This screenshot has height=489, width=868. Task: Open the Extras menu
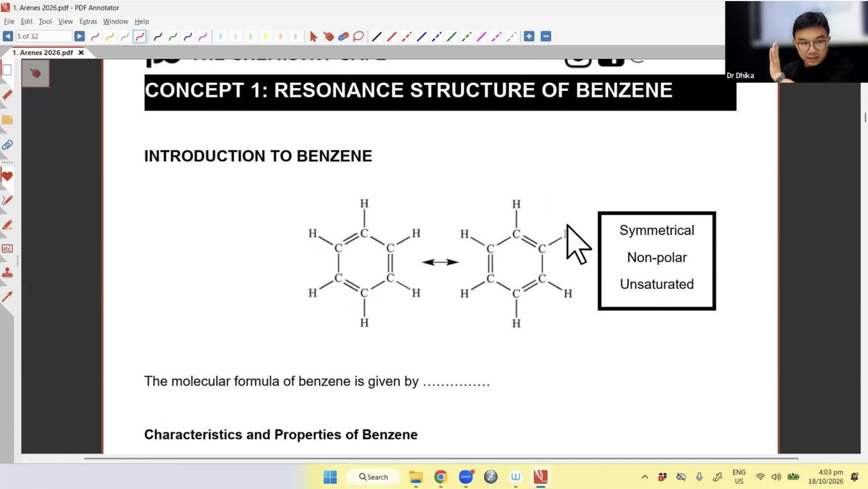(88, 21)
